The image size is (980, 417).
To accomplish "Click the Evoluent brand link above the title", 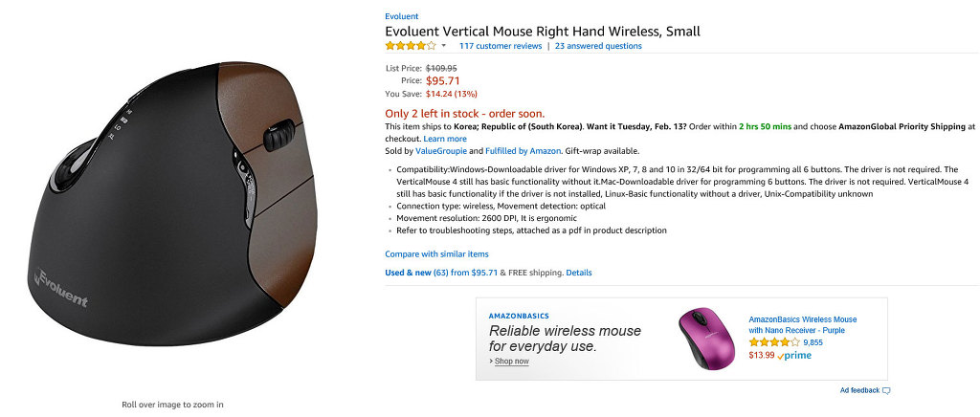I will click(x=401, y=16).
